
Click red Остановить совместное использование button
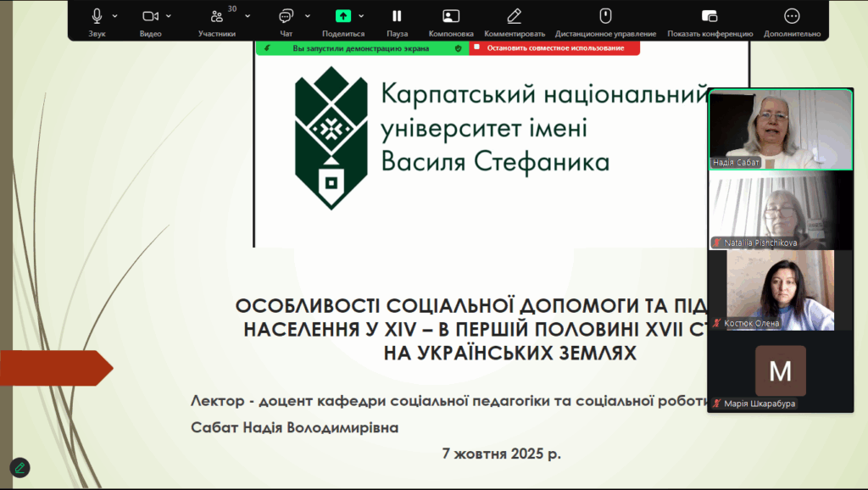[554, 48]
